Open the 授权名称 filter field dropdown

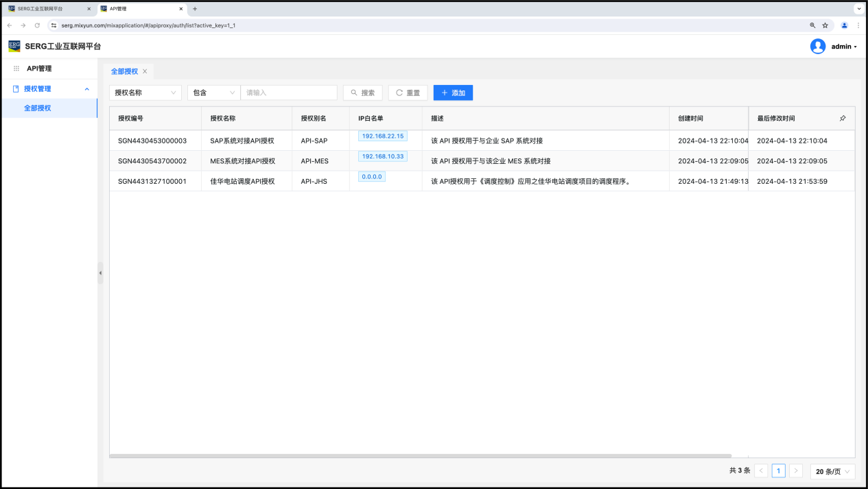(x=145, y=93)
